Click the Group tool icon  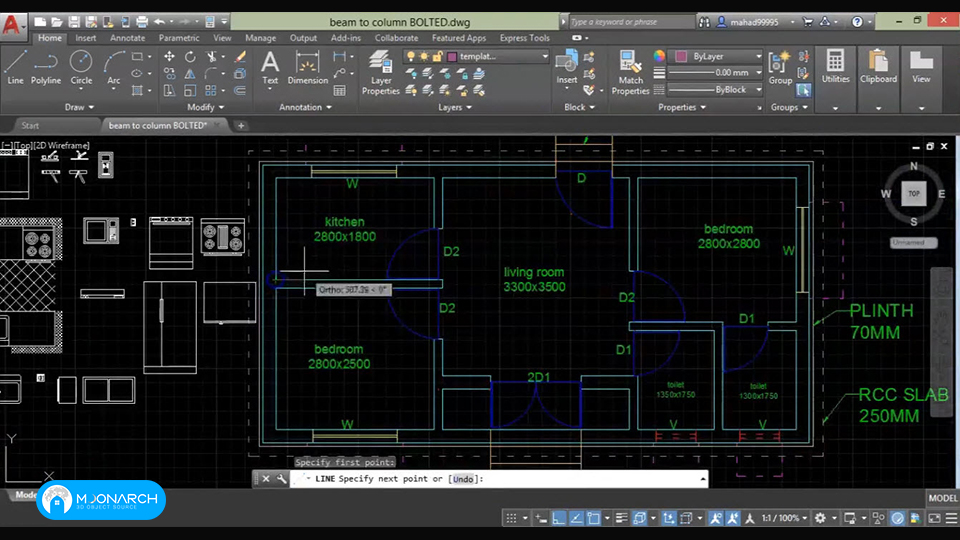[x=780, y=67]
